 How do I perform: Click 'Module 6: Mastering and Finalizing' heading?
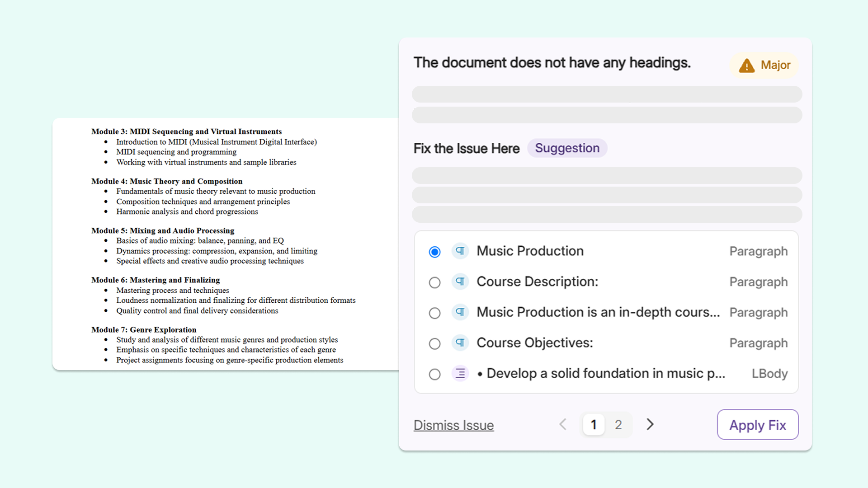click(x=156, y=280)
